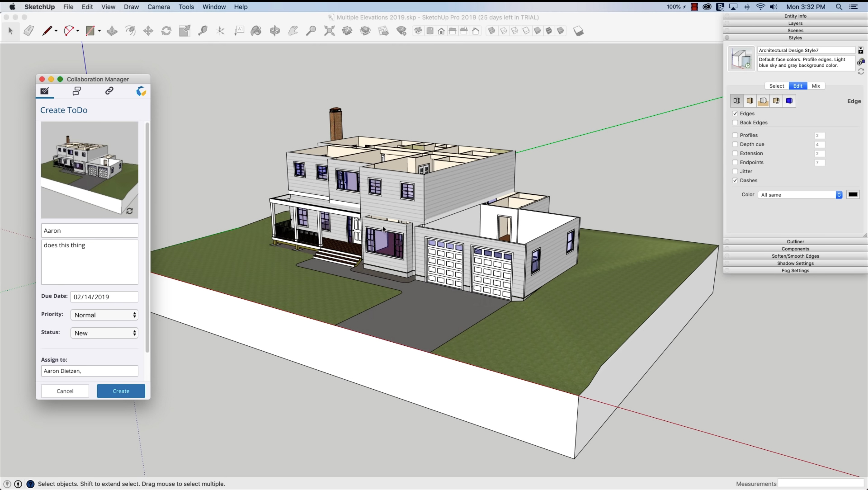
Task: Activate the Push/Pull tool
Action: point(112,31)
